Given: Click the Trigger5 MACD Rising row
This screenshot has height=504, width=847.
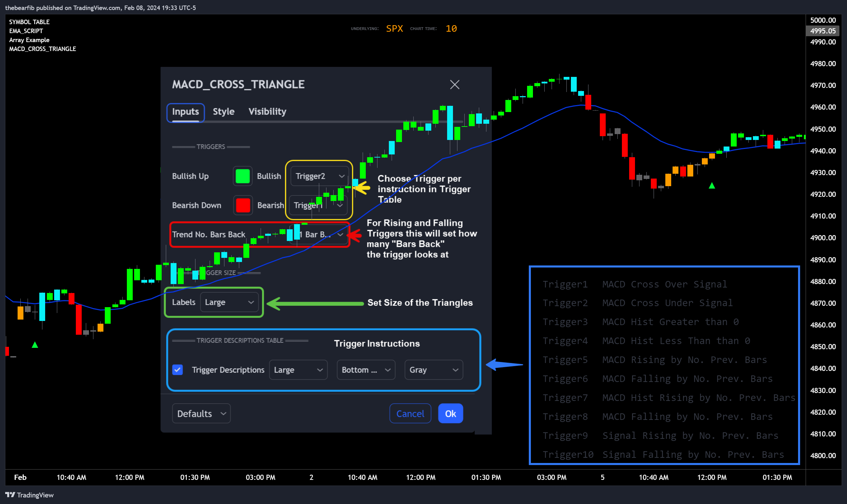Looking at the screenshot, I should pos(655,360).
